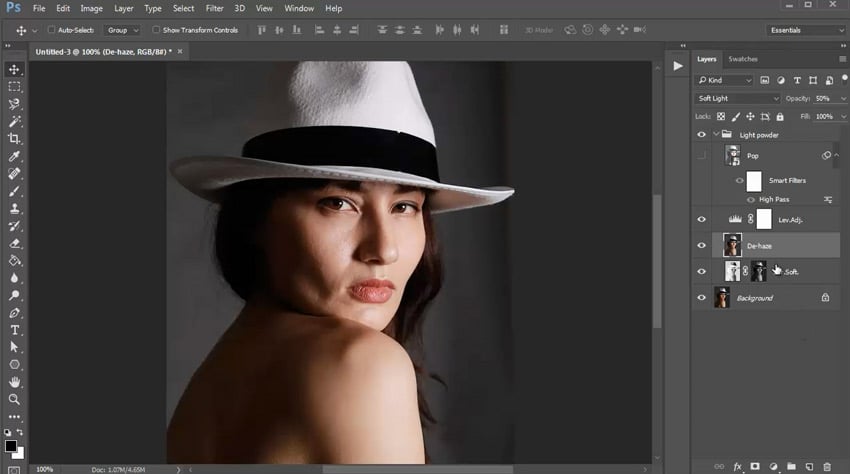Open the Filter menu
Screen dimensions: 850x474
214,8
